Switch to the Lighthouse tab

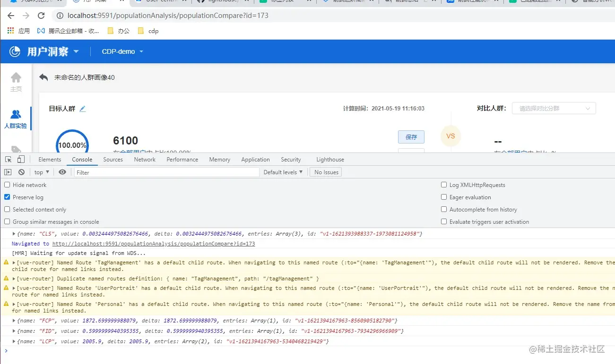[330, 160]
